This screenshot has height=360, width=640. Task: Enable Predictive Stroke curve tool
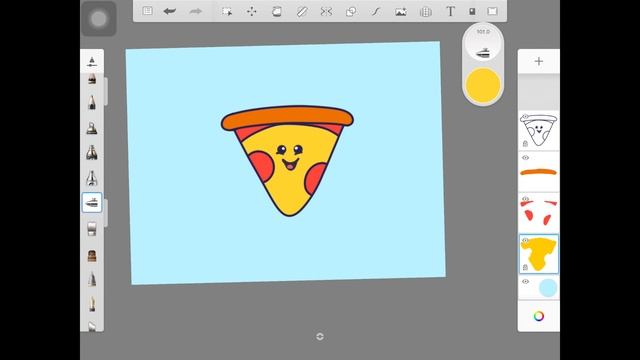click(x=376, y=11)
